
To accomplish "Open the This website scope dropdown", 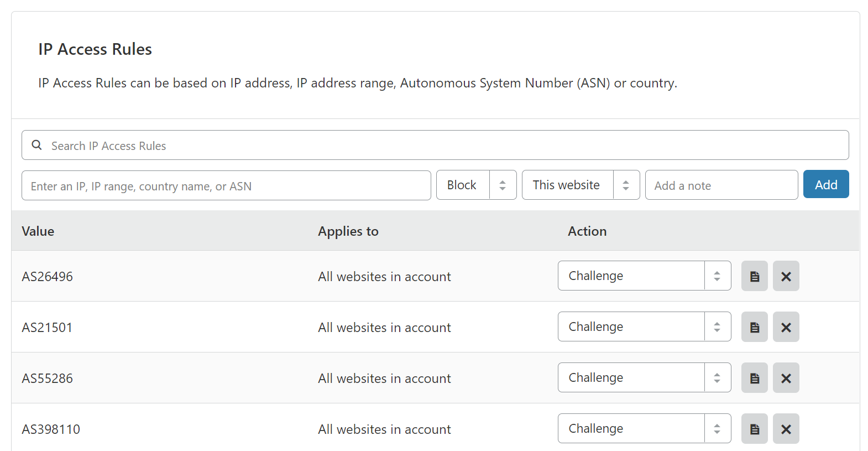I will [581, 185].
